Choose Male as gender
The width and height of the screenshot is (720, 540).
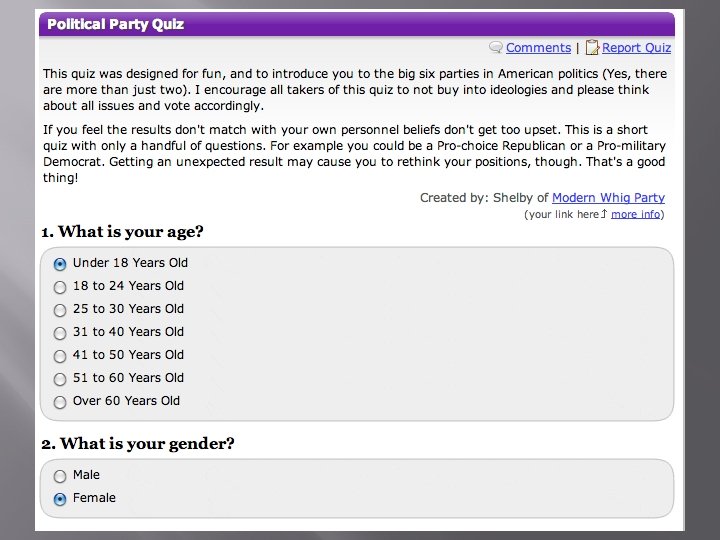[60, 476]
